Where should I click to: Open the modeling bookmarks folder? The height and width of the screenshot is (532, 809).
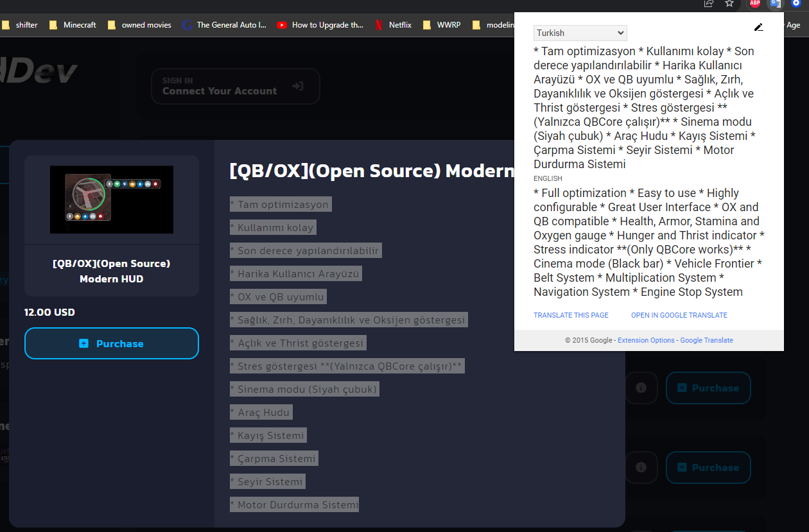pos(492,24)
